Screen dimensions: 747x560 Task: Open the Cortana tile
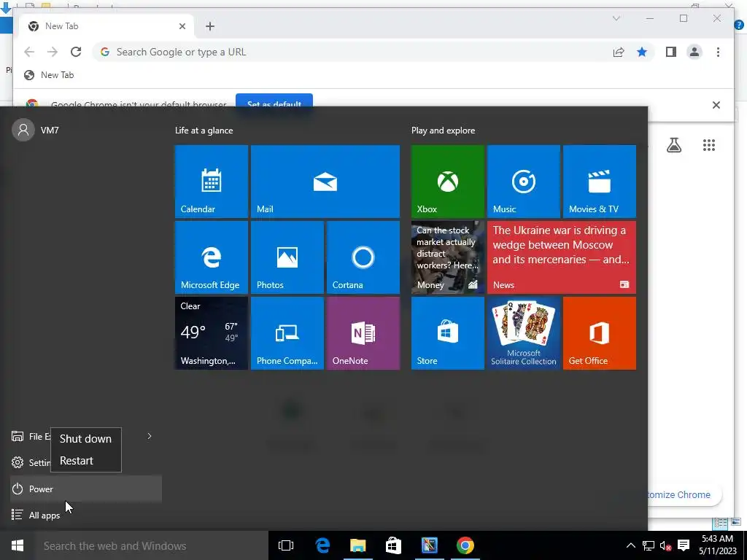coord(363,257)
